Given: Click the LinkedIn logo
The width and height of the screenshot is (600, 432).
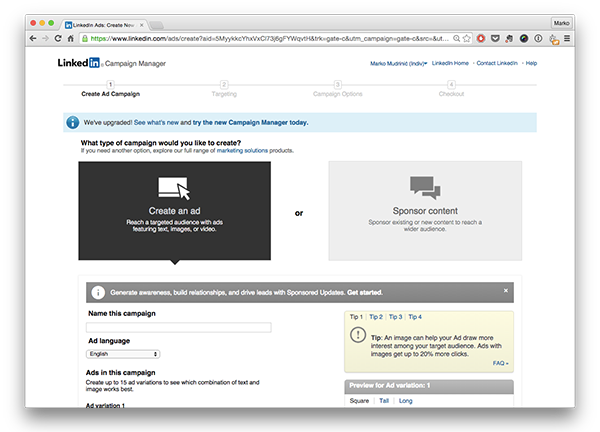Looking at the screenshot, I should tap(79, 63).
